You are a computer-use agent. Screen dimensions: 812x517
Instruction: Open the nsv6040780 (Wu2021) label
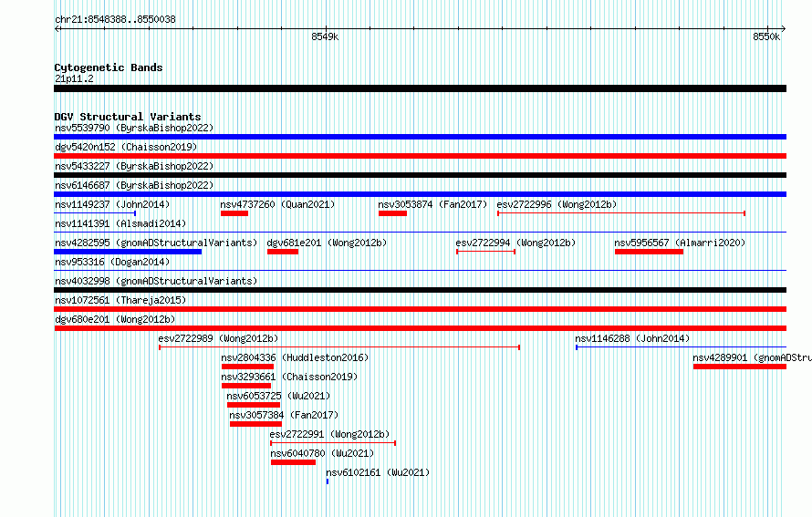322,453
